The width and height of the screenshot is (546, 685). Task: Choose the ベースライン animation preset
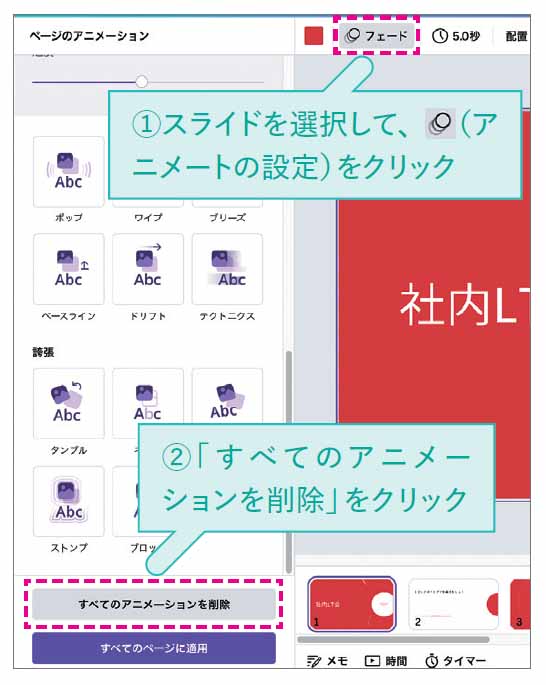[69, 269]
